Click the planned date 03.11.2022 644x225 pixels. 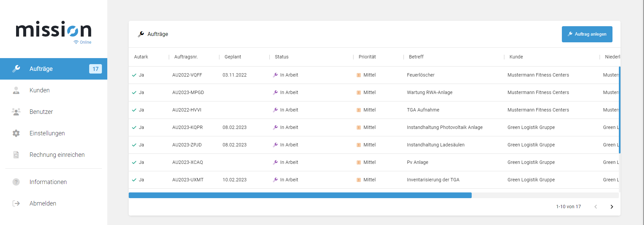235,75
